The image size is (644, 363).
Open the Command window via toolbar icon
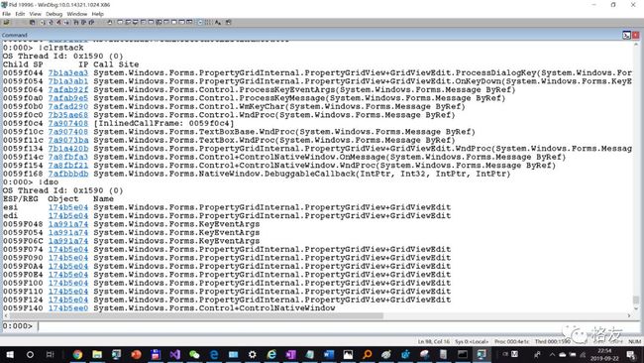[x=120, y=22]
